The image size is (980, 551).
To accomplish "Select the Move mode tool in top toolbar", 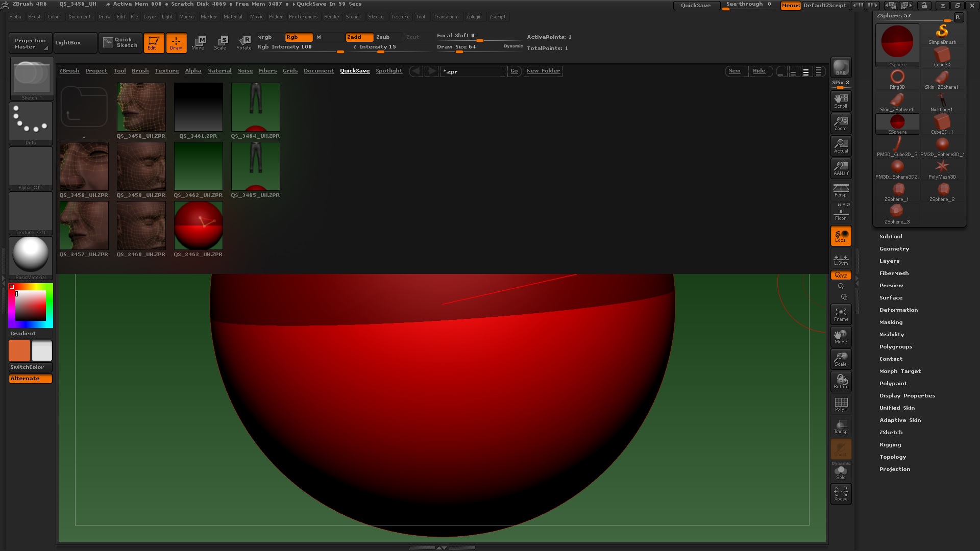I will pyautogui.click(x=198, y=43).
